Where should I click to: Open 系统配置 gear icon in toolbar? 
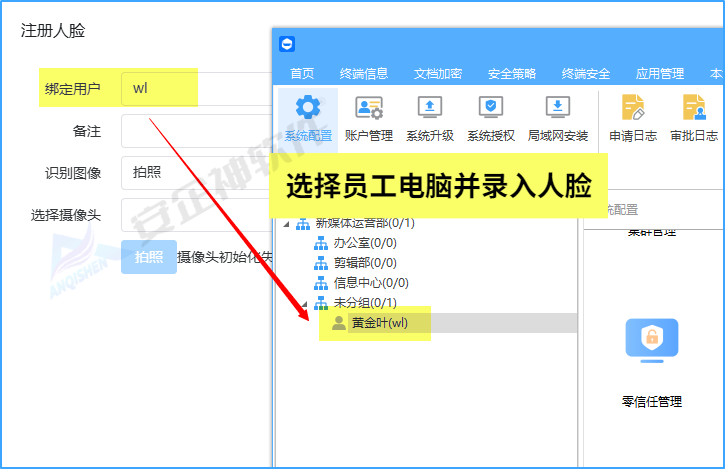coord(308,107)
